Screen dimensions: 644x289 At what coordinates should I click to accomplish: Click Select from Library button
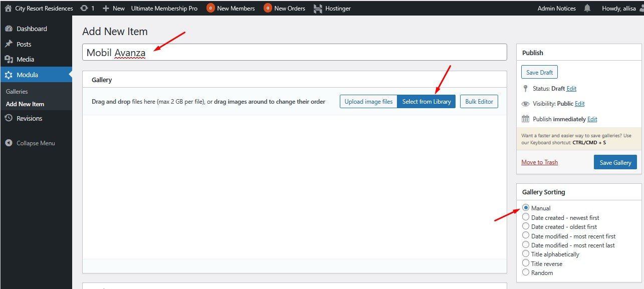pyautogui.click(x=426, y=102)
